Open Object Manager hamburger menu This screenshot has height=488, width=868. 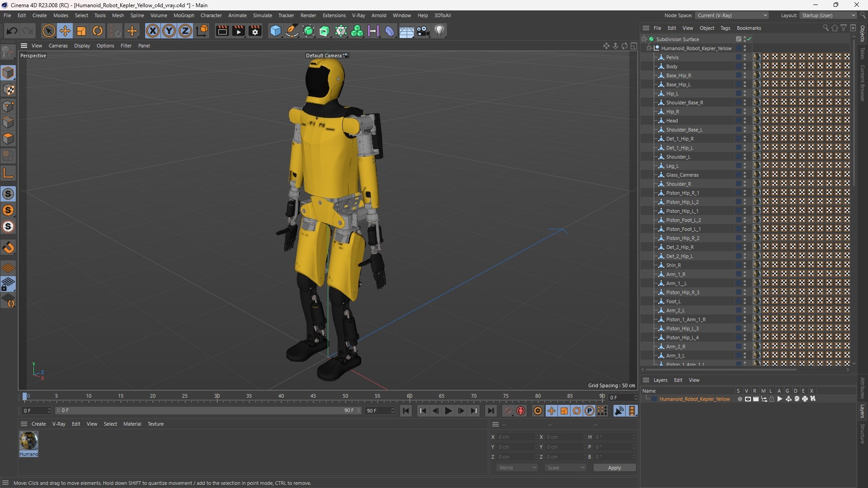(646, 28)
